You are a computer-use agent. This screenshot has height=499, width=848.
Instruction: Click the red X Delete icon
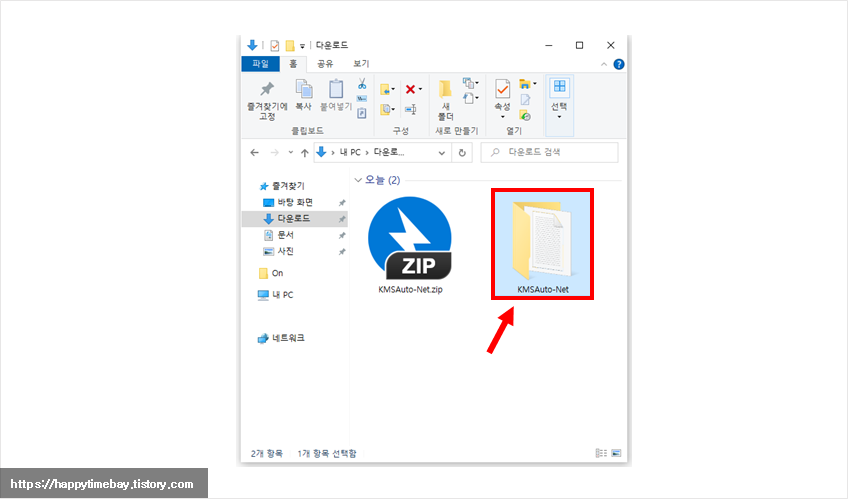[410, 89]
